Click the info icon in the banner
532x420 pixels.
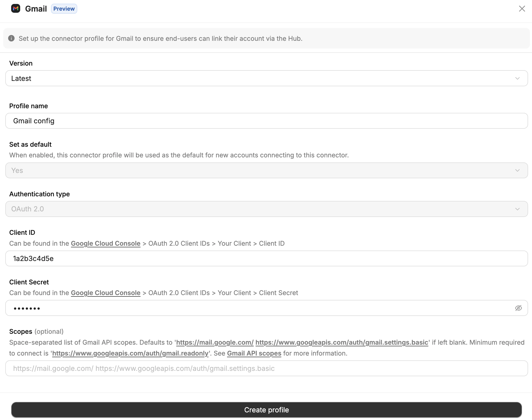point(11,38)
